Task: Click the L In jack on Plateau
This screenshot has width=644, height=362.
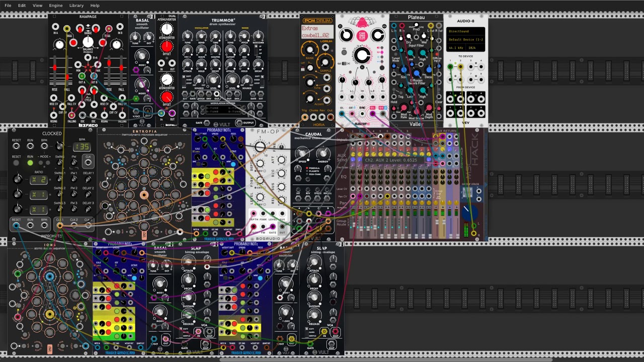Action: click(x=394, y=26)
